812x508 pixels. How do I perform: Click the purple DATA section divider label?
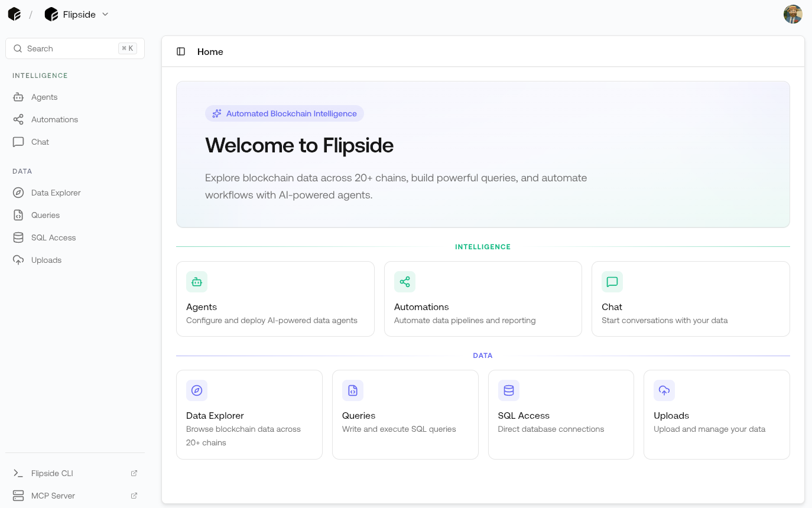coord(483,356)
